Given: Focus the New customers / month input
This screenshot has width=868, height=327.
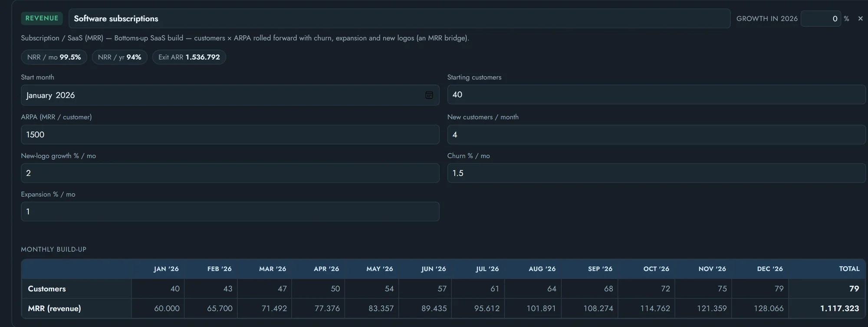Looking at the screenshot, I should coord(656,135).
